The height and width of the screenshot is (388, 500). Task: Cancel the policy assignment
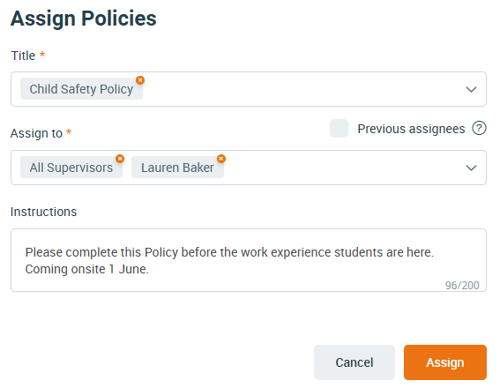pos(354,362)
